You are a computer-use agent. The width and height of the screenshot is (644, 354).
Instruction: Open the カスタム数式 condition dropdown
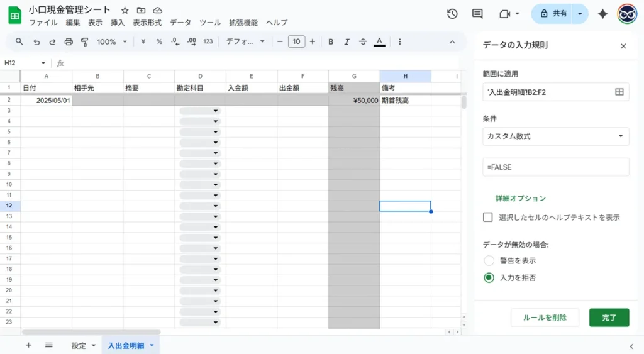click(x=555, y=136)
